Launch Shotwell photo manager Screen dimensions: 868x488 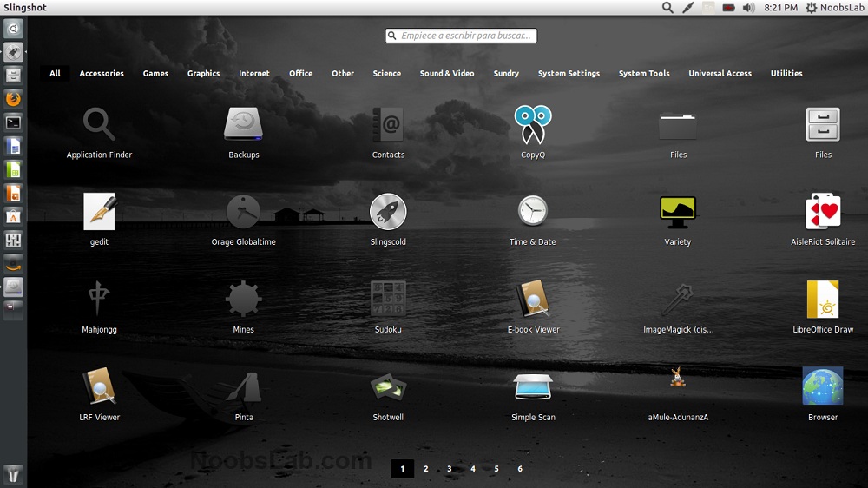(388, 386)
